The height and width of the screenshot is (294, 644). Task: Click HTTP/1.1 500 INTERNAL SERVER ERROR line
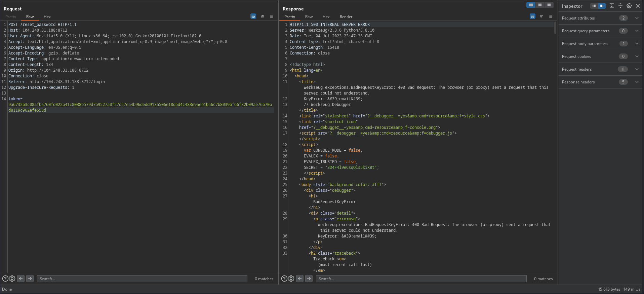pyautogui.click(x=330, y=25)
